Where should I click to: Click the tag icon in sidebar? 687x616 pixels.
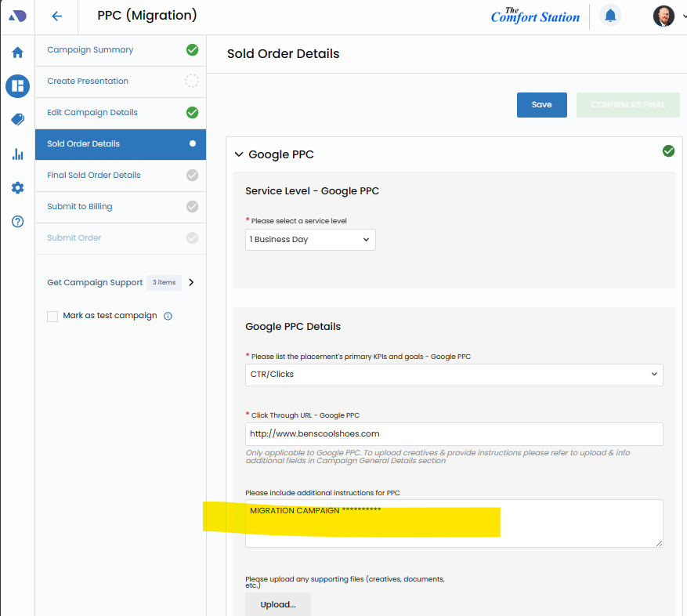17,120
